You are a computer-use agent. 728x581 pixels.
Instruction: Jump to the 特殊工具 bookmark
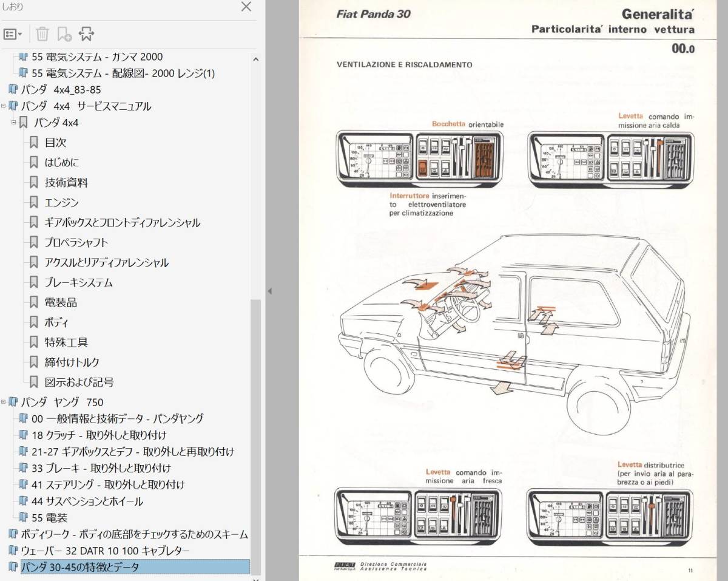point(66,343)
